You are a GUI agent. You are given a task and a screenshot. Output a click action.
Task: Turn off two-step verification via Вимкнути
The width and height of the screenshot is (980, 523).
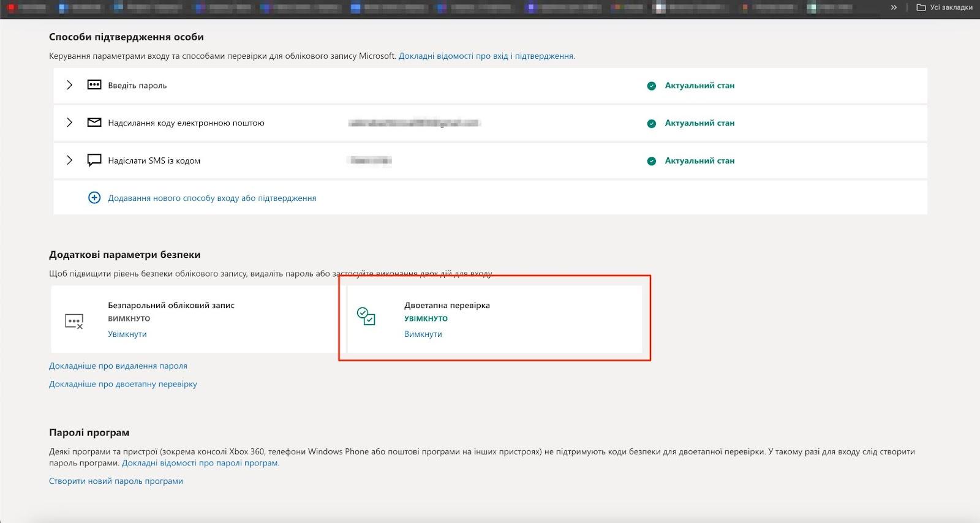click(x=423, y=334)
